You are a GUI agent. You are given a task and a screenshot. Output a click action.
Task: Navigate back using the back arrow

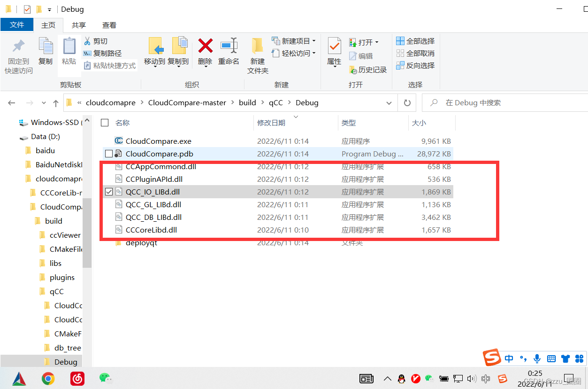coord(11,102)
